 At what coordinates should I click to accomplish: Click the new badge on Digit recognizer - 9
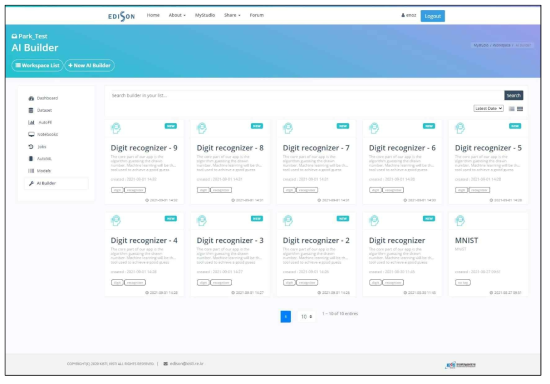pyautogui.click(x=171, y=126)
